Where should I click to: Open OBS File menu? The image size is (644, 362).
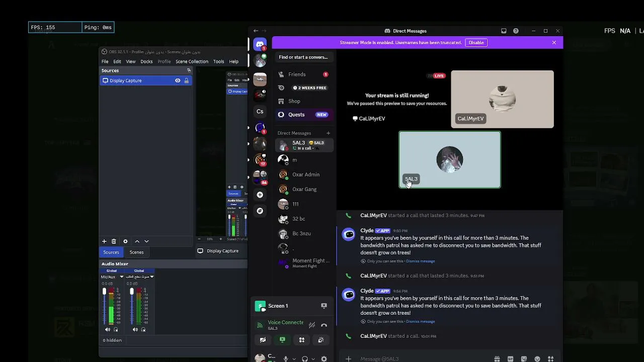(105, 61)
